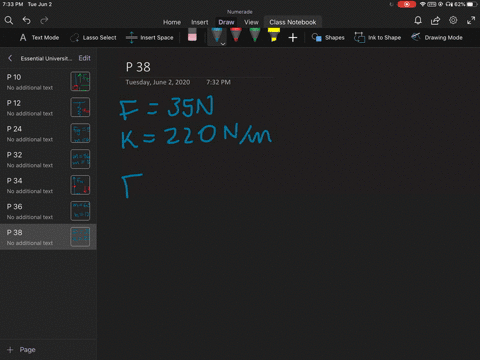The height and width of the screenshot is (360, 480).
Task: Toggle Drawing Mode
Action: tap(437, 37)
